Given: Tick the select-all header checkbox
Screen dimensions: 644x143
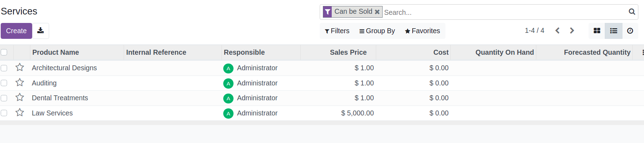Looking at the screenshot, I should tap(4, 52).
